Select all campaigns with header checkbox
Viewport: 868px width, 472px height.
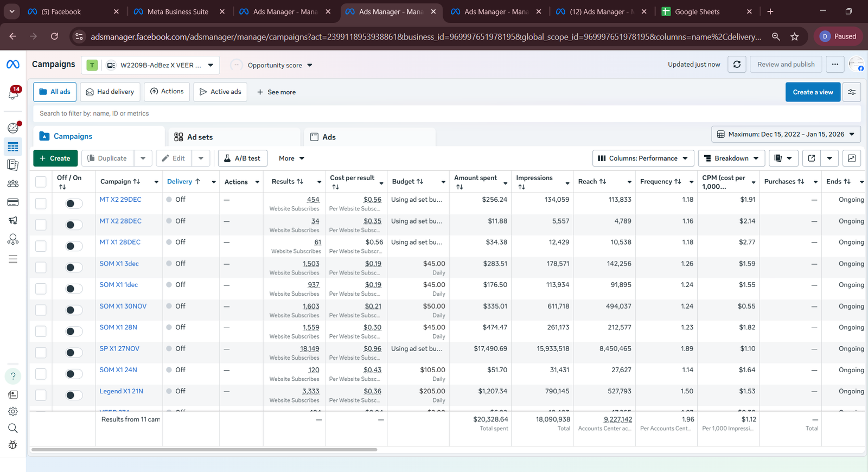tap(41, 182)
